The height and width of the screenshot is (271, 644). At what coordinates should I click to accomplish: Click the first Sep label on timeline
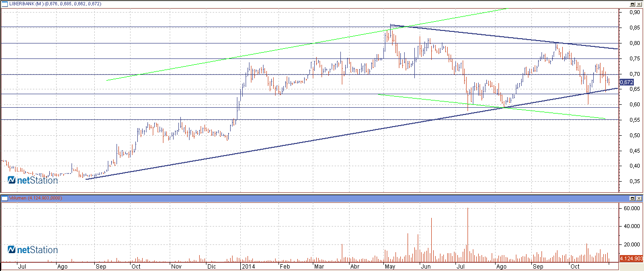tap(101, 266)
